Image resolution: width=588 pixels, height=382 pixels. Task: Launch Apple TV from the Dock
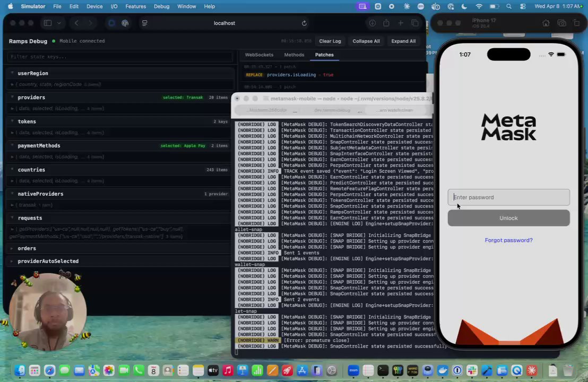(213, 370)
